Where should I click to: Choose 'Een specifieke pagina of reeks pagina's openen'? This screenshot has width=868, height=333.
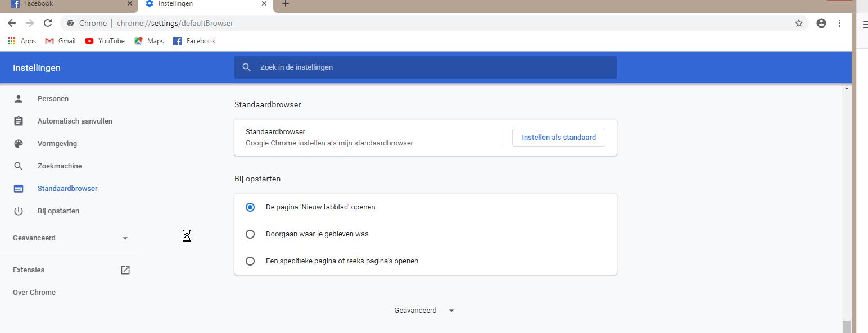click(x=250, y=261)
